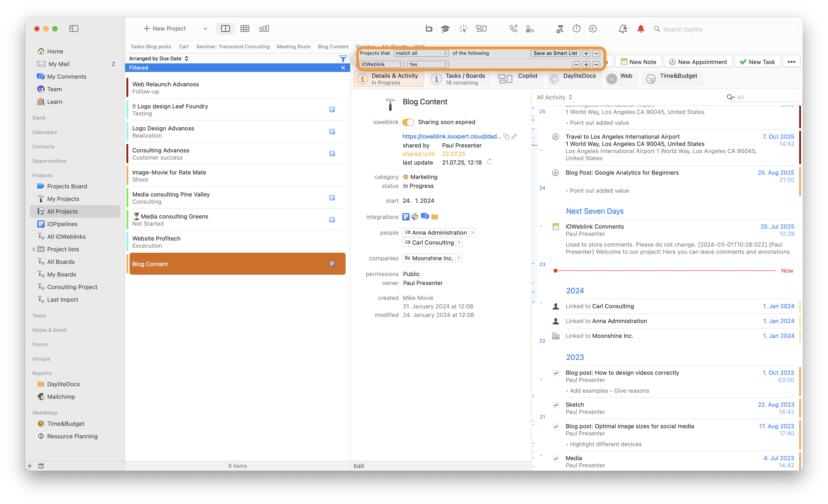Click Save as Smart List button
The width and height of the screenshot is (828, 504).
coord(555,53)
